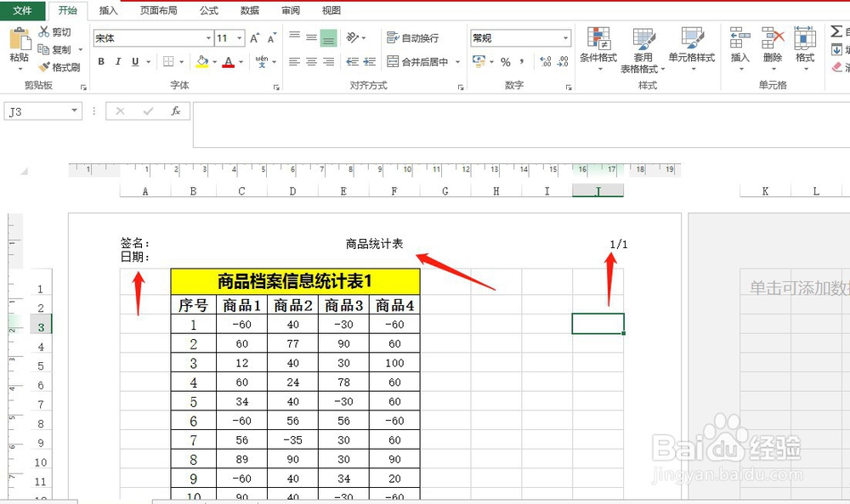Switch to the 页面布局 tab
The width and height of the screenshot is (850, 504).
[x=158, y=10]
